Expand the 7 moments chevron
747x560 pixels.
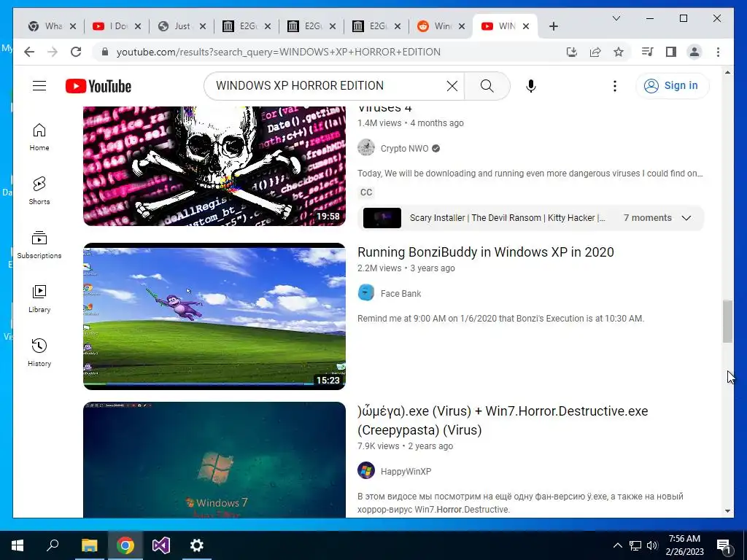[686, 218]
